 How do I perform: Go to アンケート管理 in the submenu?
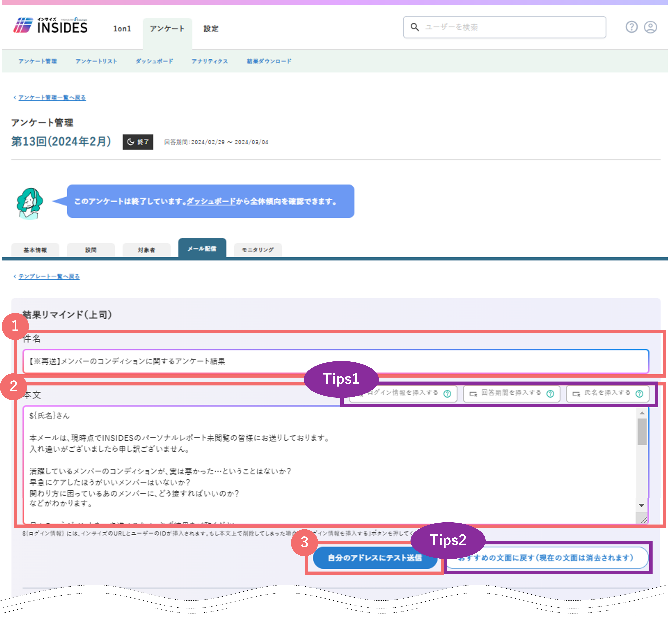tap(38, 61)
